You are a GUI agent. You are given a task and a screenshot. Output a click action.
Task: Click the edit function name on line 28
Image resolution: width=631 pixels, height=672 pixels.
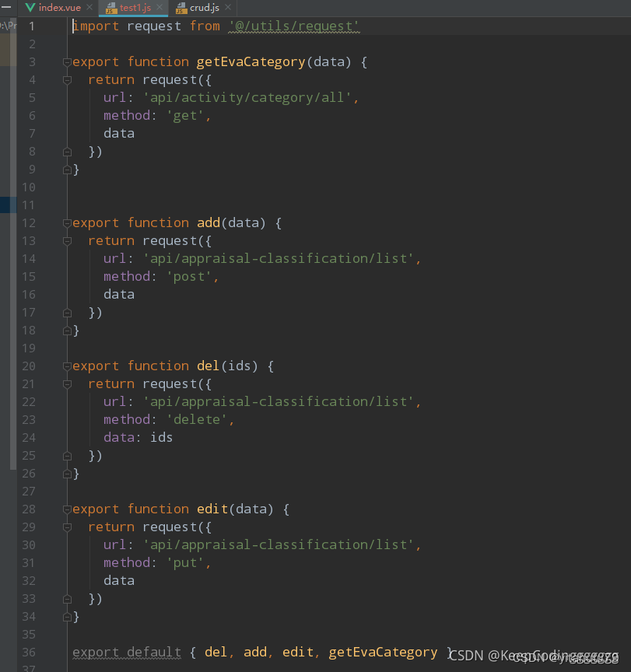[212, 509]
